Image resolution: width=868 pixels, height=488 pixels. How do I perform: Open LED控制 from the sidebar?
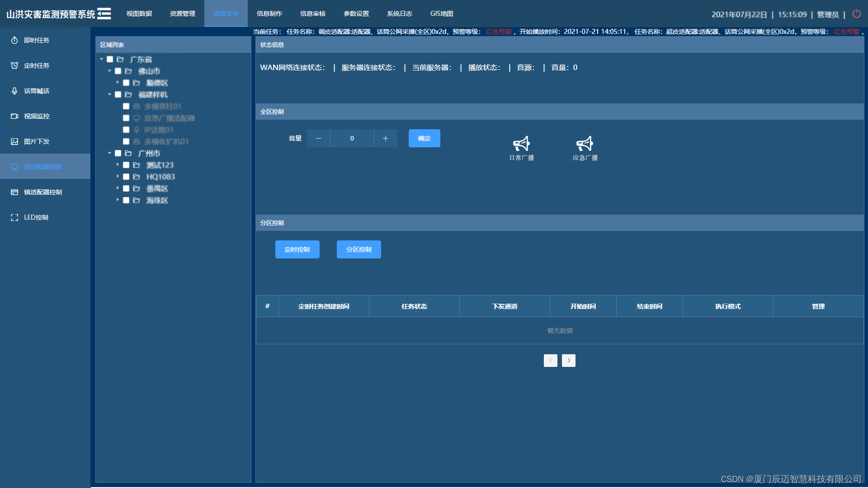36,217
